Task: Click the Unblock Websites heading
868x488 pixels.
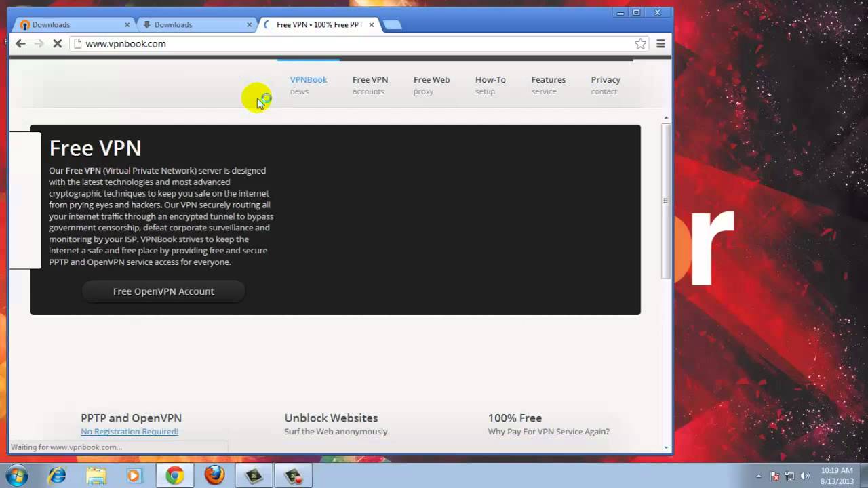Action: (x=331, y=418)
